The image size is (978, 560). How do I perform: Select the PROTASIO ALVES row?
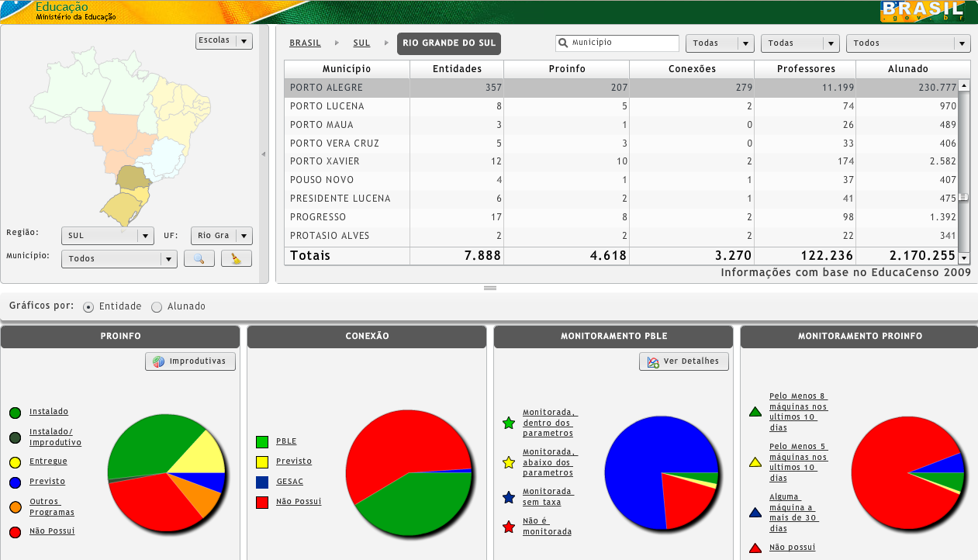[x=621, y=236]
